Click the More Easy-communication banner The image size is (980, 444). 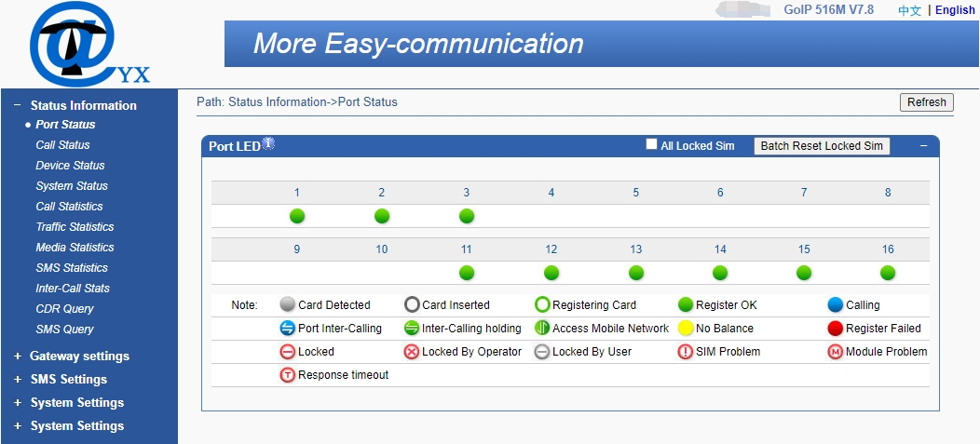(602, 44)
